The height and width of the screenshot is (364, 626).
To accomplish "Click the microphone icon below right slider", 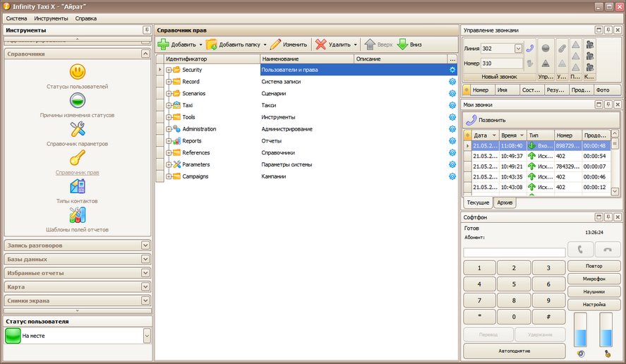I will [608, 353].
